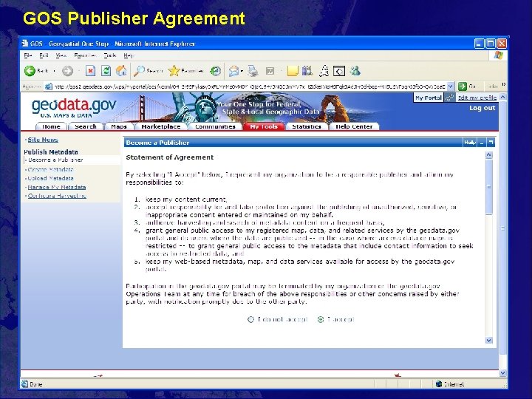Screen dimensions: 532x399
Task: Select Become a Publisher in sidebar
Action: tap(55, 160)
